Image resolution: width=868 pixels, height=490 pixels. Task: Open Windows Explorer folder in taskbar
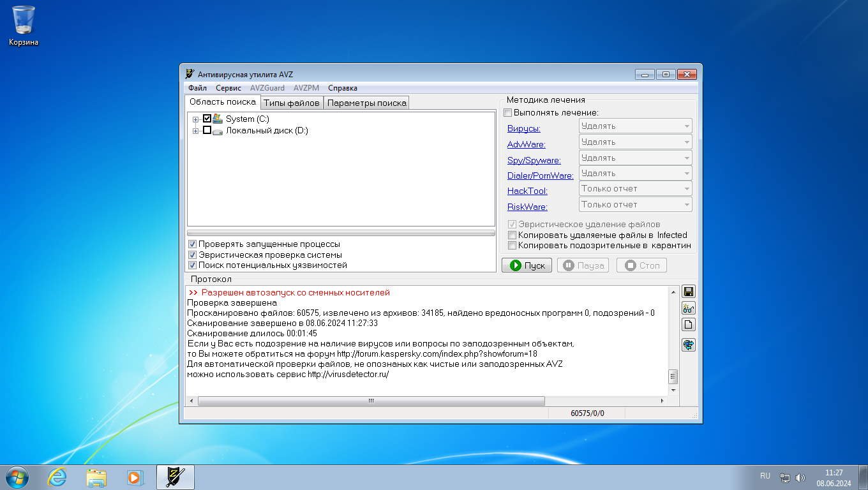click(x=96, y=477)
